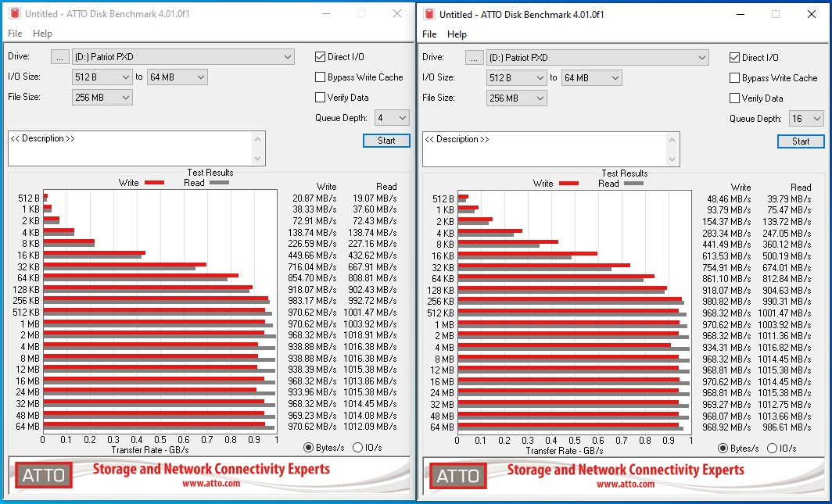Click the ATTO app icon in left window title bar
Screen dimensions: 832x504
point(15,13)
